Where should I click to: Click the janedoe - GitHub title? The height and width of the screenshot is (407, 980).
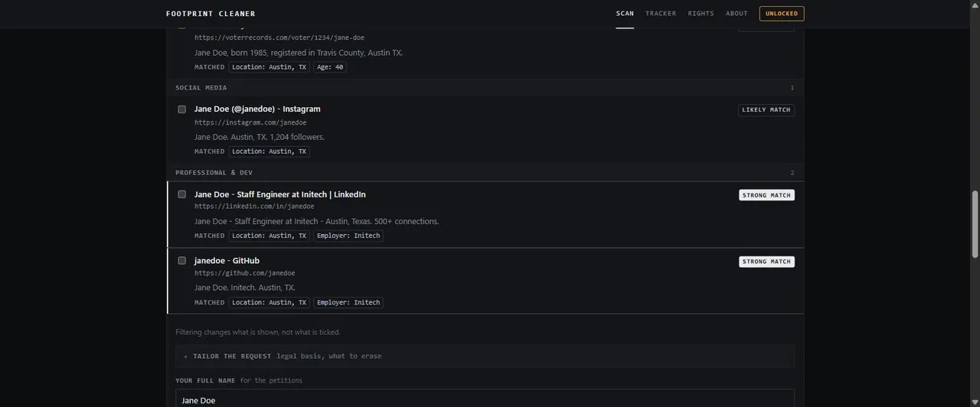pyautogui.click(x=227, y=261)
